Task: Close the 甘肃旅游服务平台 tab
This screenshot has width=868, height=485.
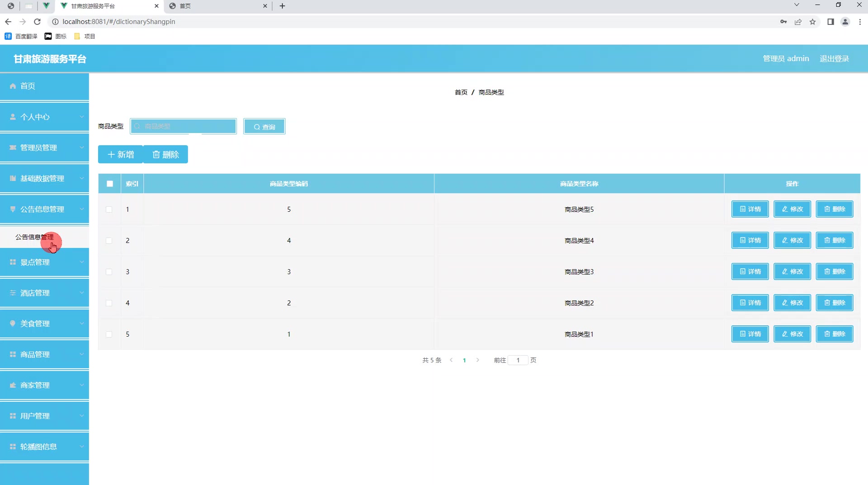Action: pyautogui.click(x=156, y=6)
